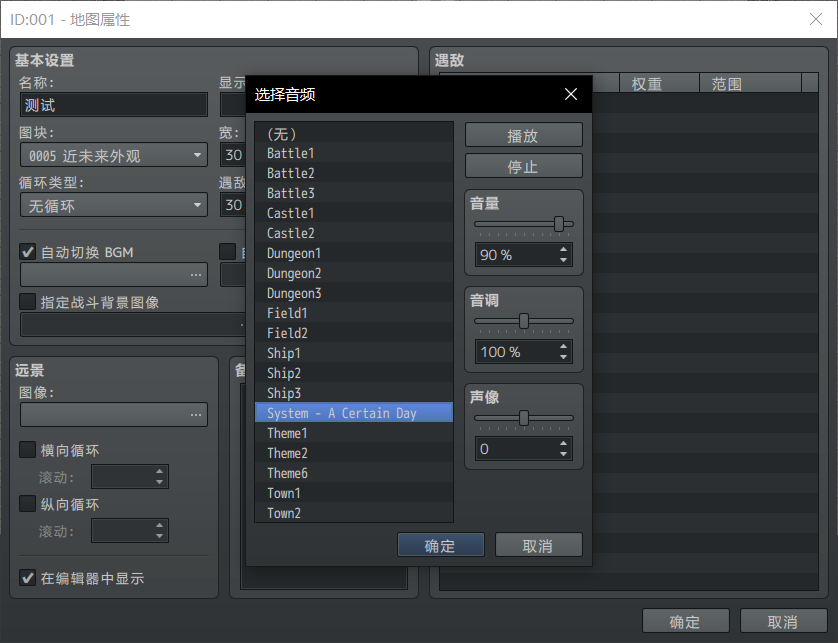Viewport: 838px width, 643px height.
Task: Select Dungeon3 in audio list
Action: pyautogui.click(x=354, y=293)
